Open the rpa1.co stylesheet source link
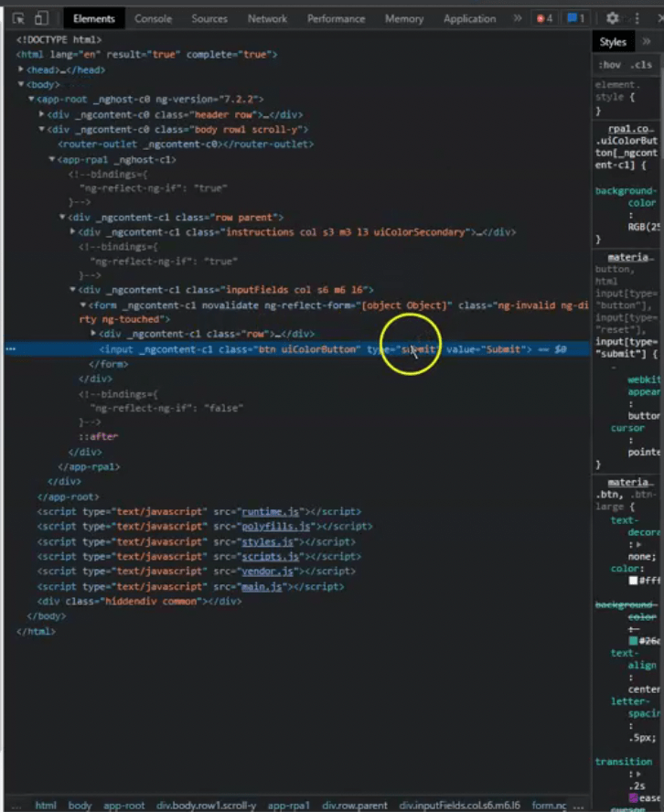Viewport: 664px width, 812px height. pos(631,129)
